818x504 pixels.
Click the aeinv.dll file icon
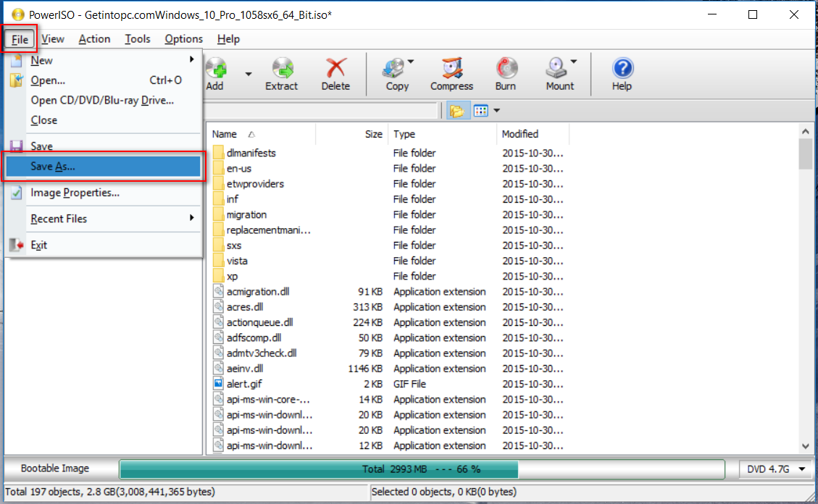click(x=218, y=368)
